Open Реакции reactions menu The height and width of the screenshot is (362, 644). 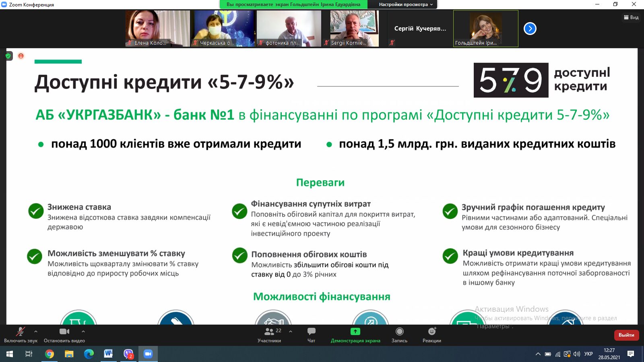pyautogui.click(x=432, y=335)
